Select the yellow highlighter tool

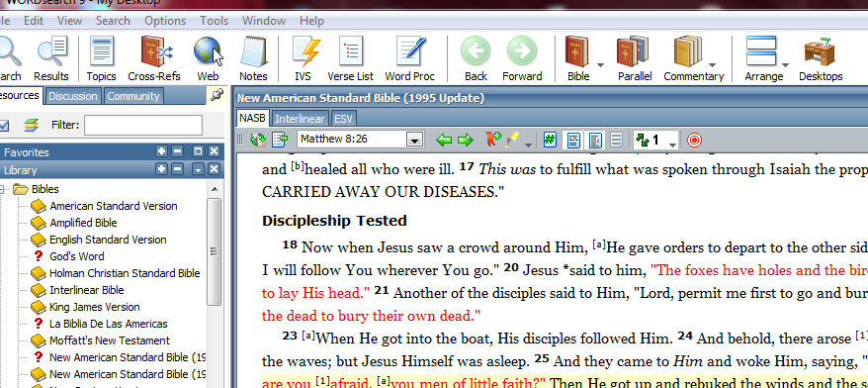click(513, 140)
